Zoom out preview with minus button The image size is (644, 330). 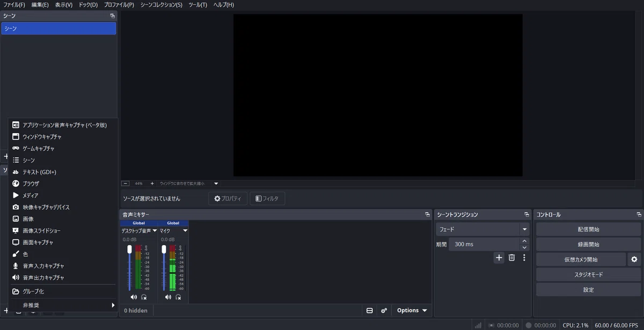click(x=126, y=184)
